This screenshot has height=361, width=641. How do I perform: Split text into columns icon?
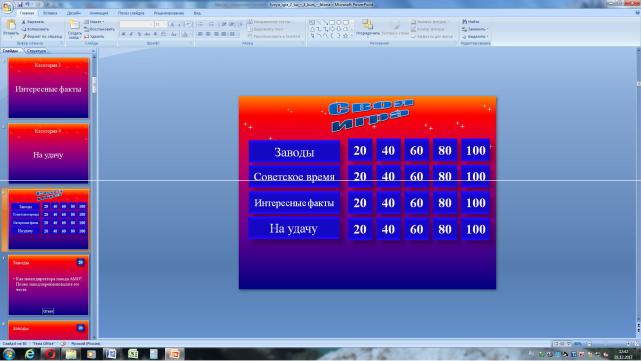click(232, 34)
